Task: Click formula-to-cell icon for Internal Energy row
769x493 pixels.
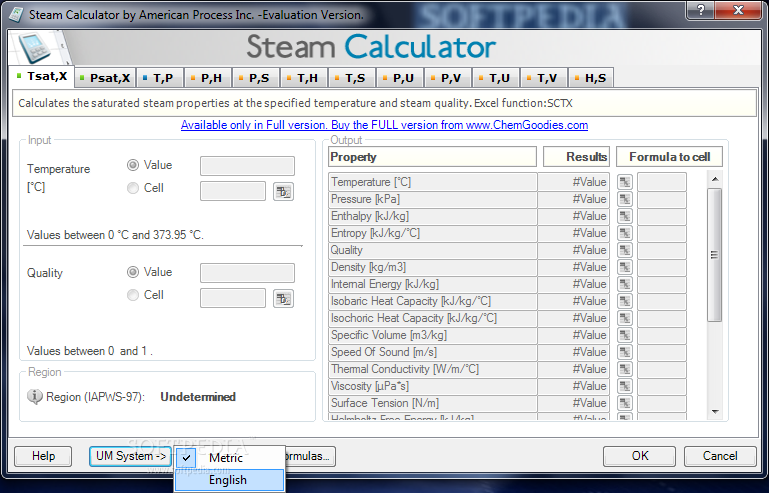Action: [x=625, y=284]
